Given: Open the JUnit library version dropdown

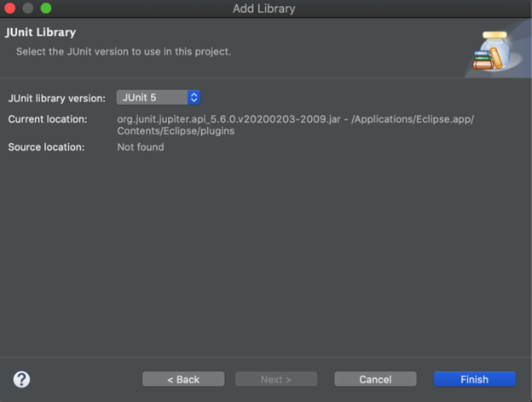Looking at the screenshot, I should (158, 98).
